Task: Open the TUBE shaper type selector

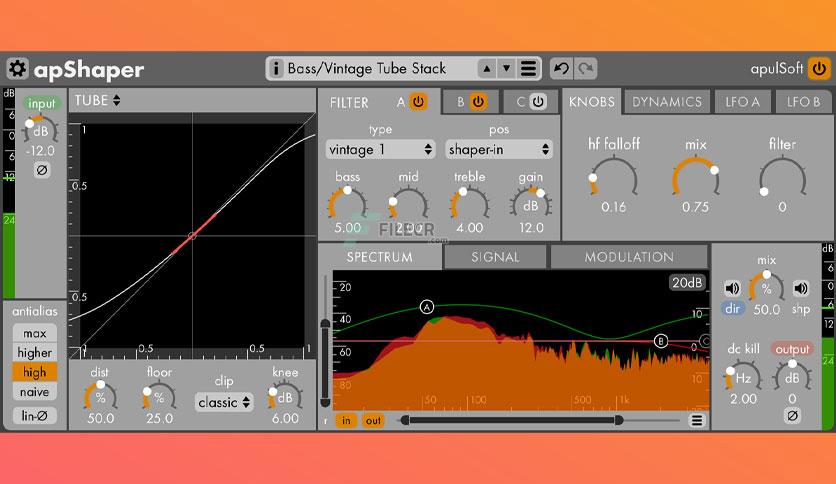Action: pos(98,100)
